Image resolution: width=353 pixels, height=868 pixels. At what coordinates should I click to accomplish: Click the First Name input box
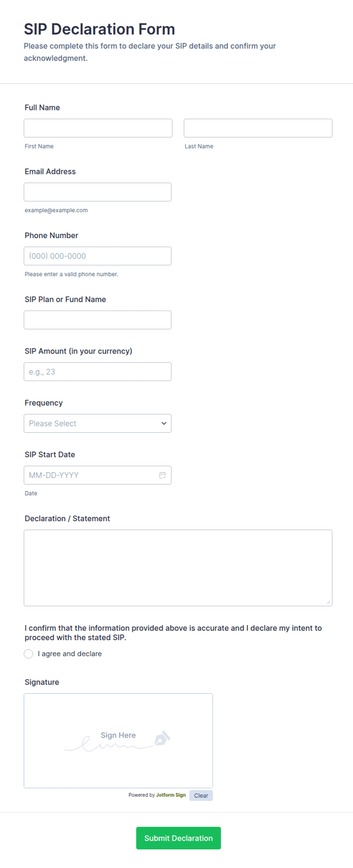[x=98, y=128]
